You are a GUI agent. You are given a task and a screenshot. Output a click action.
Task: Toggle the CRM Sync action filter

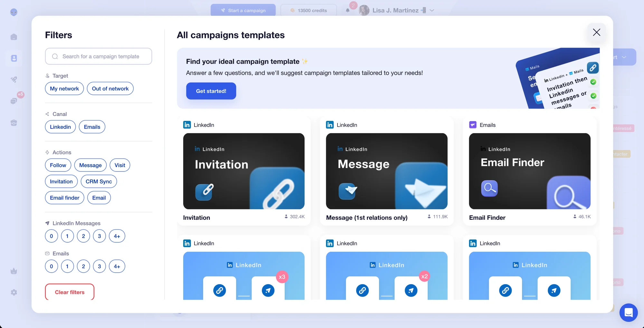99,181
